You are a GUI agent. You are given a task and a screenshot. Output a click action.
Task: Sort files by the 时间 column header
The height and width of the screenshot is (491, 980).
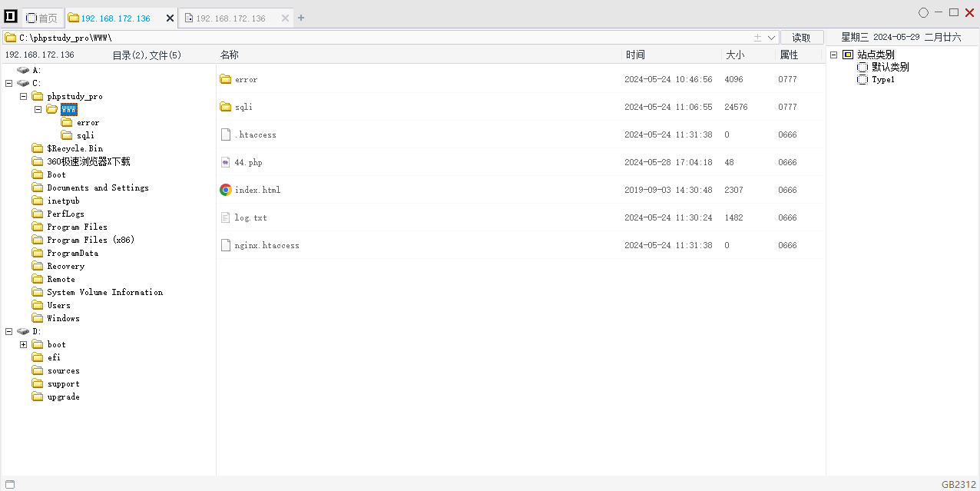635,55
